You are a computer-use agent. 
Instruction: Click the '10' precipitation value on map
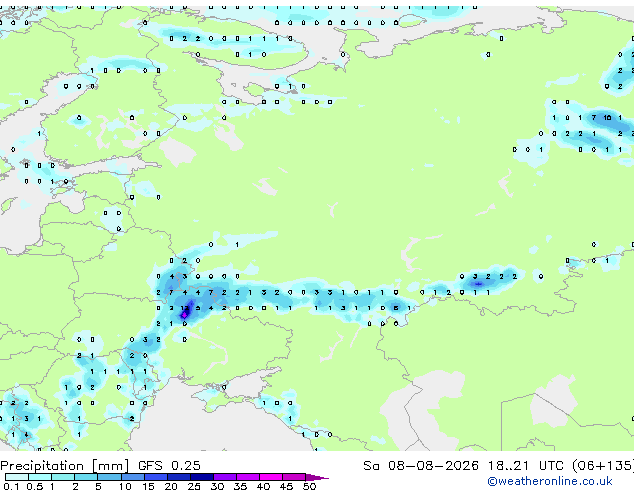pyautogui.click(x=607, y=118)
